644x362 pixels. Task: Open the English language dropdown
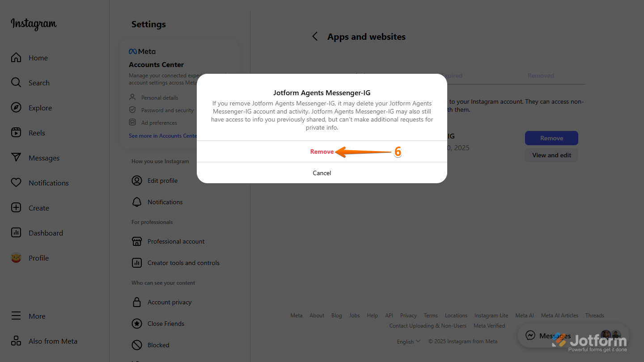[x=409, y=341]
